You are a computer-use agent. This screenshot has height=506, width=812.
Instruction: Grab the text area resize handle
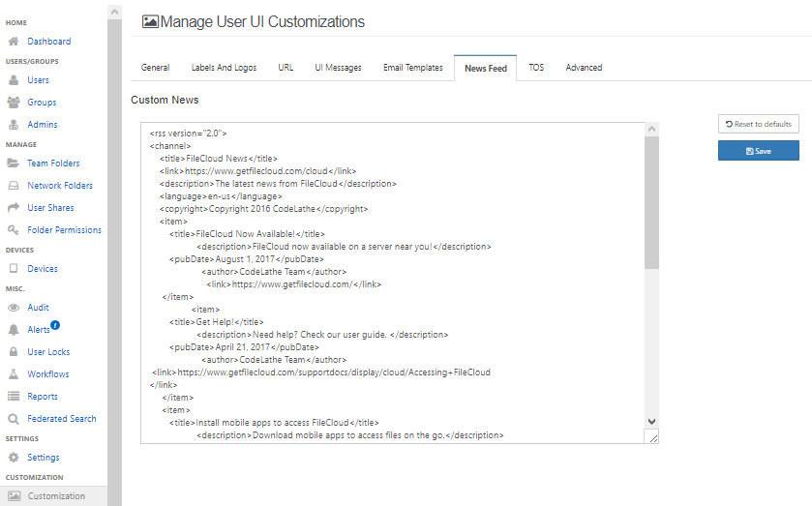[653, 438]
